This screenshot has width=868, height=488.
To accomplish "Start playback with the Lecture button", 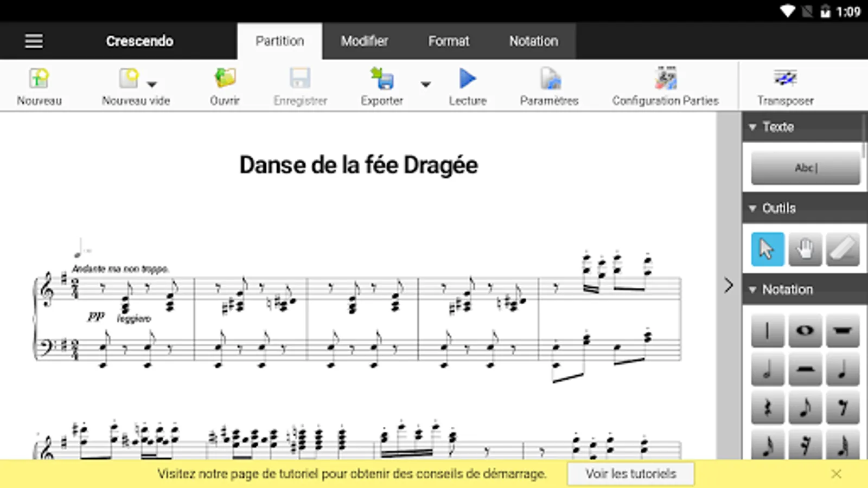I will (x=467, y=86).
